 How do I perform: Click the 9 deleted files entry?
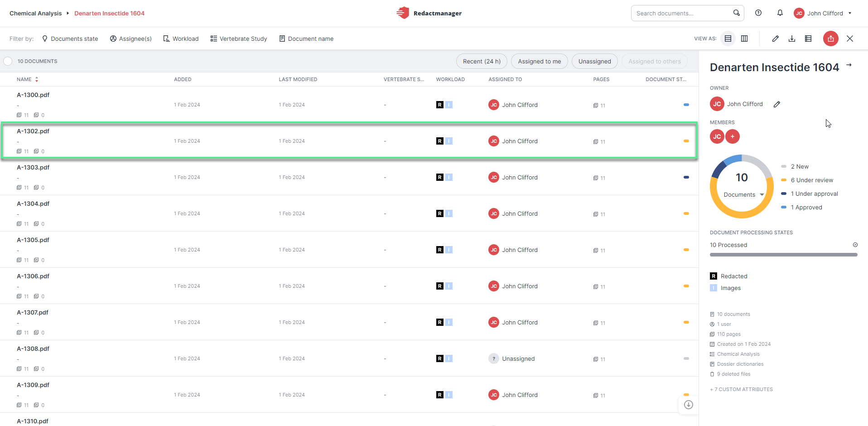tap(730, 374)
